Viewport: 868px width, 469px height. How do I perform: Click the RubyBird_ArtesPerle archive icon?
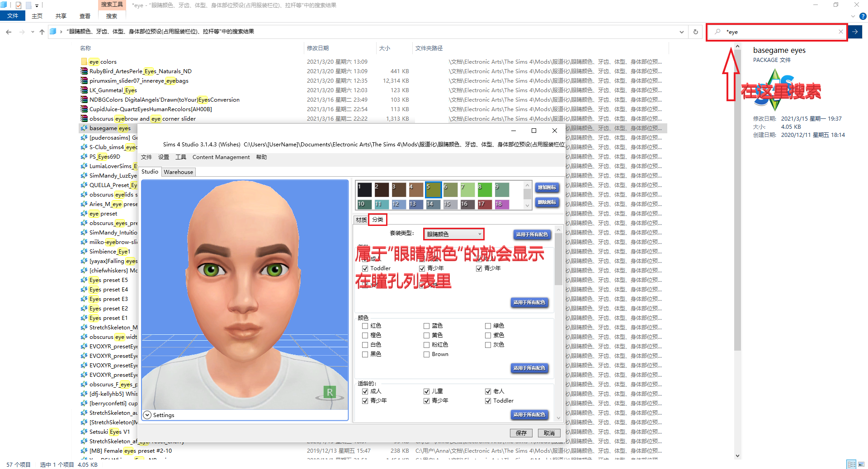click(x=84, y=71)
